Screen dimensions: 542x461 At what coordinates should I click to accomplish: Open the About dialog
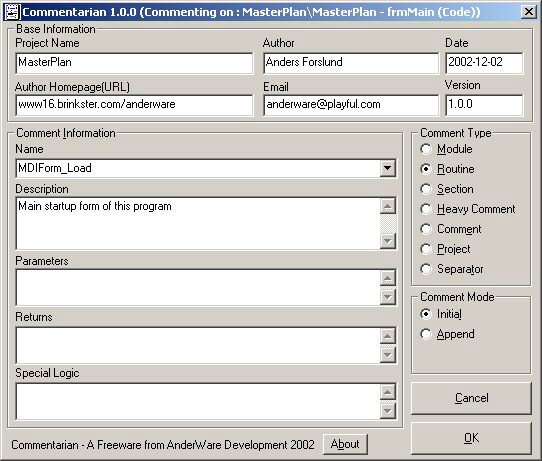click(345, 444)
